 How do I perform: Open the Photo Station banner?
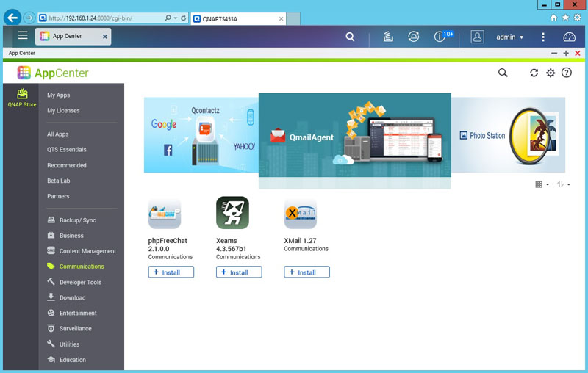pos(508,135)
